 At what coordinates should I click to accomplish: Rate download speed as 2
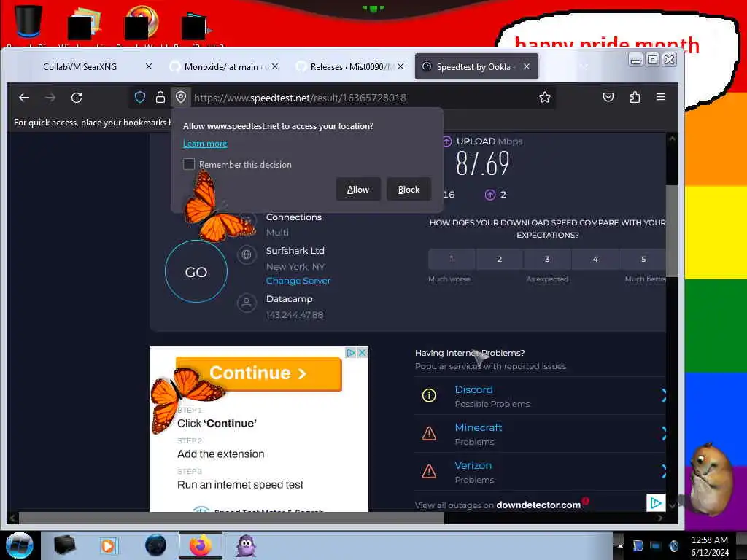click(x=499, y=259)
